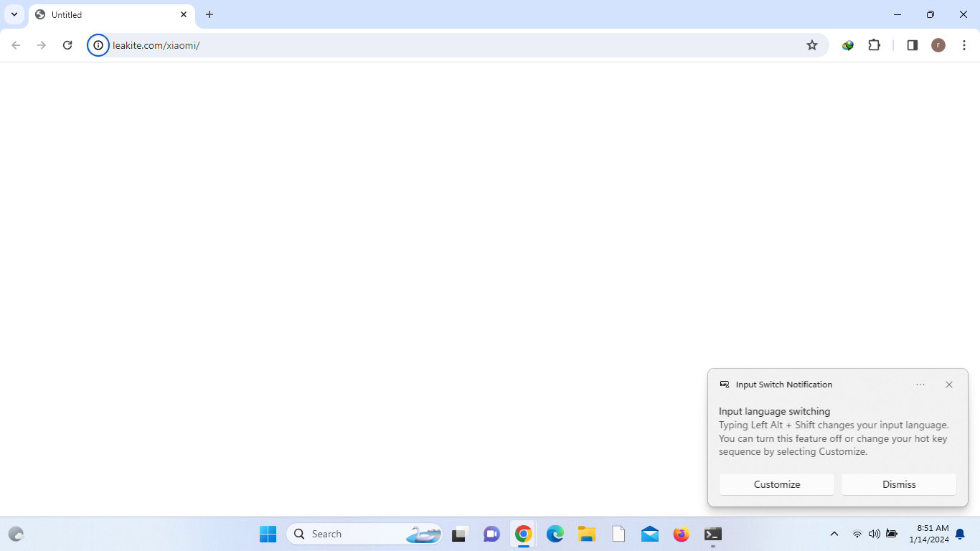Screen dimensions: 980x551
Task: Open the weather widget on taskbar
Action: pyautogui.click(x=16, y=534)
